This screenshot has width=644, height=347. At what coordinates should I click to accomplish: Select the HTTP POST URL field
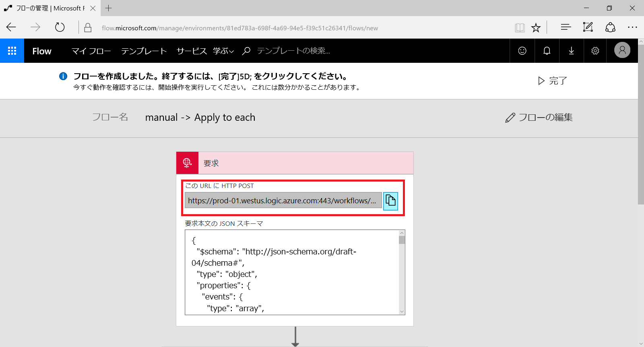(x=283, y=200)
